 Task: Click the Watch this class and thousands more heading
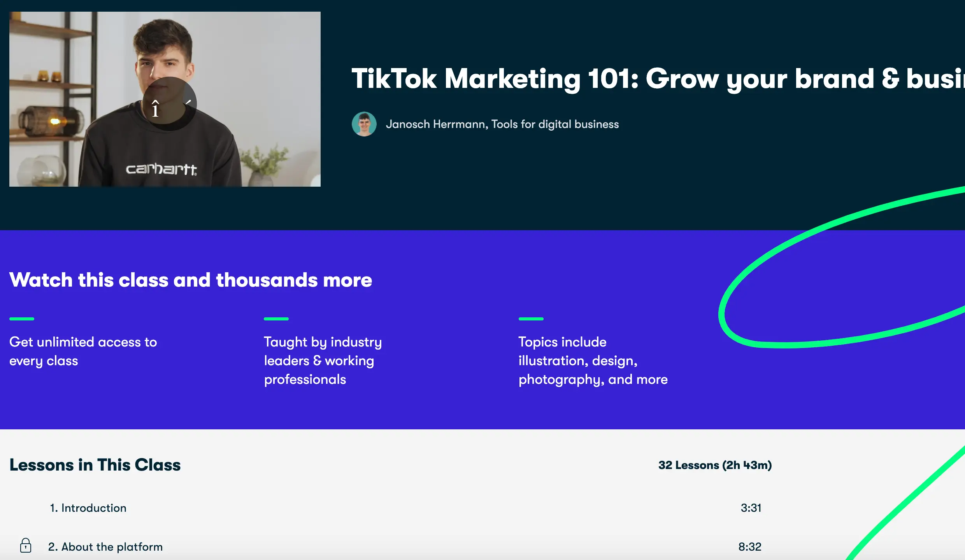[191, 280]
